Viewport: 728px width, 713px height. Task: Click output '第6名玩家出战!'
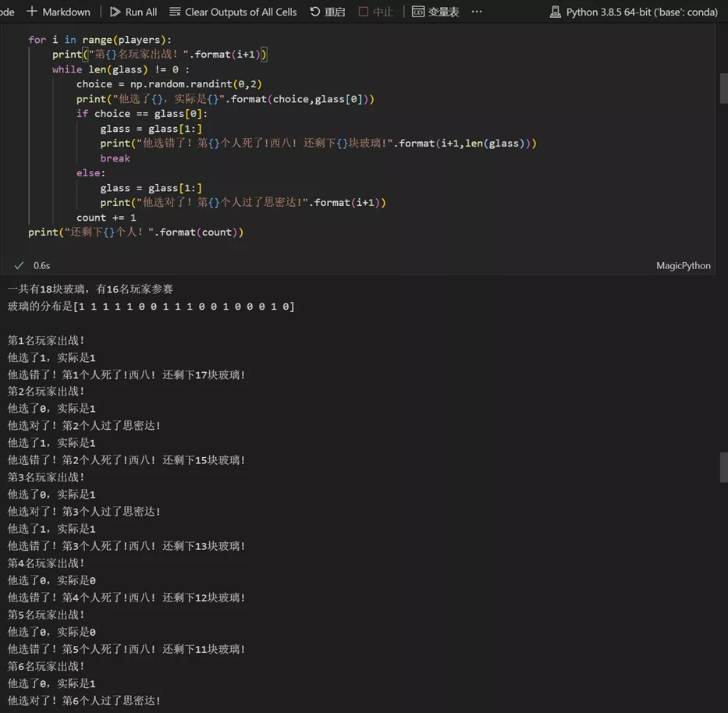point(46,666)
